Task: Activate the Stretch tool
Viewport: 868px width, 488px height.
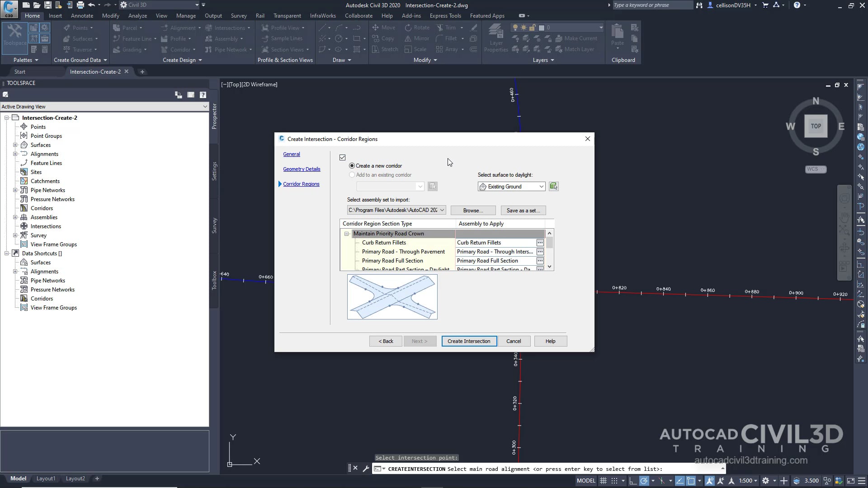Action: coord(385,49)
